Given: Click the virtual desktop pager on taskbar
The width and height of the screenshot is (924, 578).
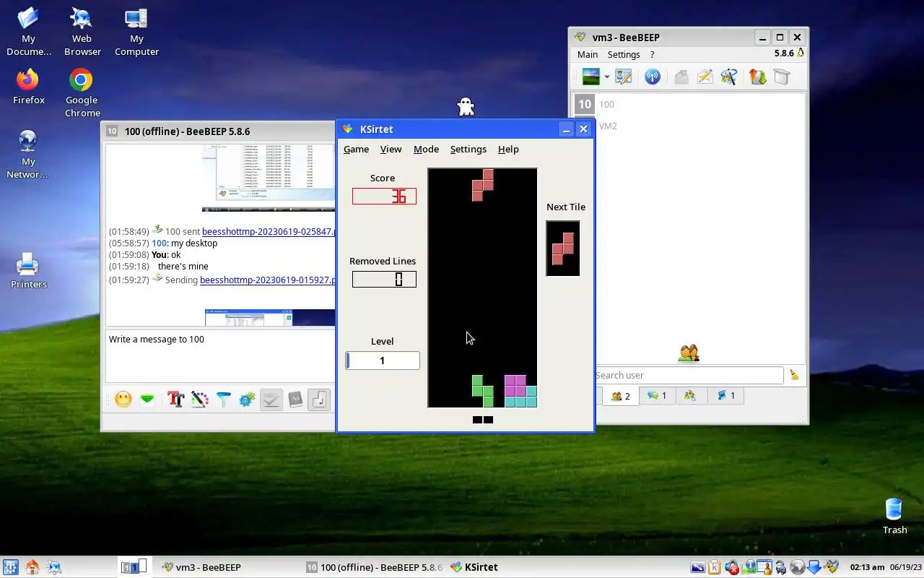Looking at the screenshot, I should coord(134,567).
